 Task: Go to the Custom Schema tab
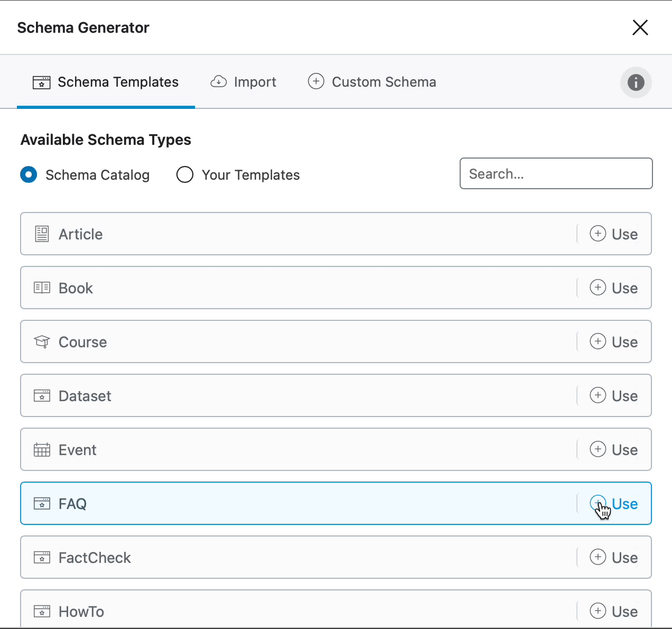(x=372, y=82)
